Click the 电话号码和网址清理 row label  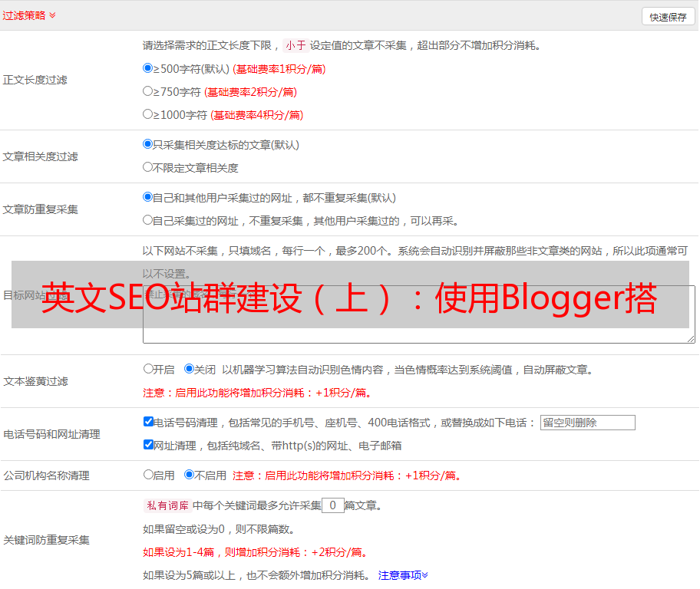coord(51,434)
